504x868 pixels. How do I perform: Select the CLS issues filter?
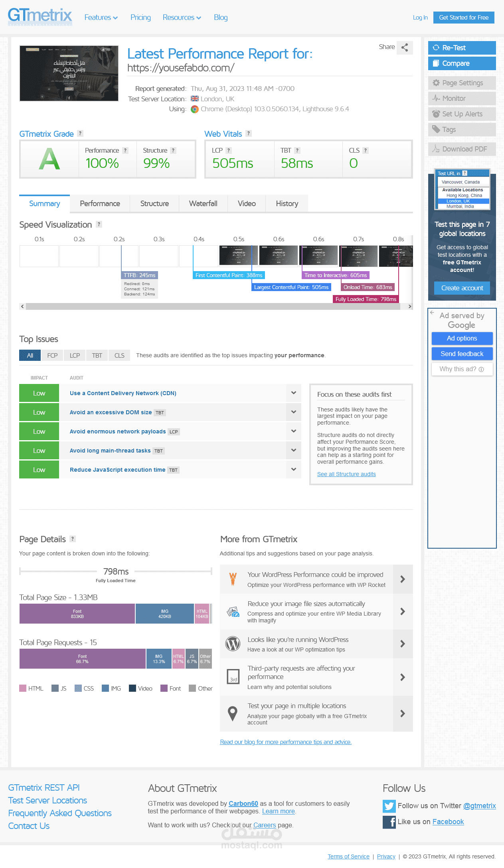point(119,355)
